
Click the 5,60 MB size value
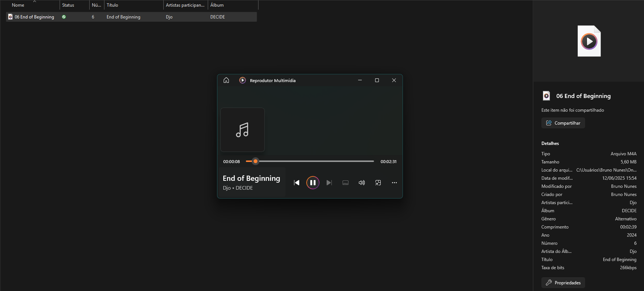[628, 162]
